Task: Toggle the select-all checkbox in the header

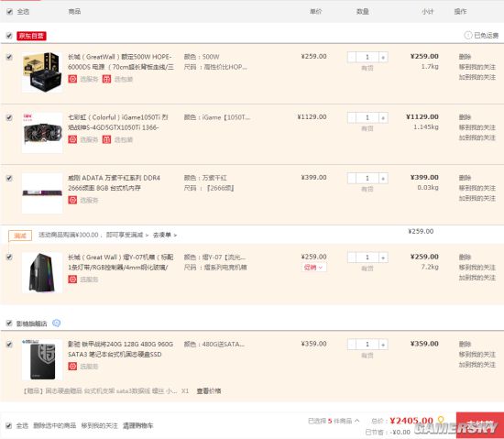Action: click(x=9, y=12)
